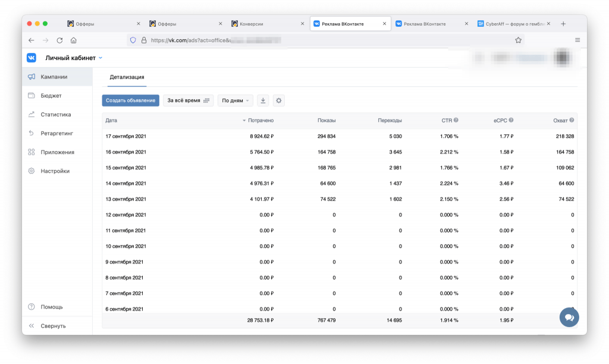Click the eCPC help icon
The image size is (609, 364).
(x=511, y=120)
